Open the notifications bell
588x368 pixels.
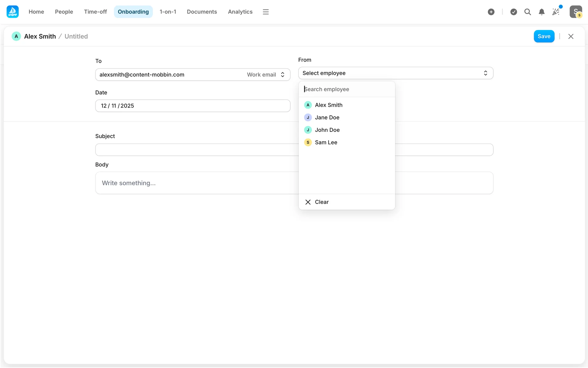click(x=541, y=12)
